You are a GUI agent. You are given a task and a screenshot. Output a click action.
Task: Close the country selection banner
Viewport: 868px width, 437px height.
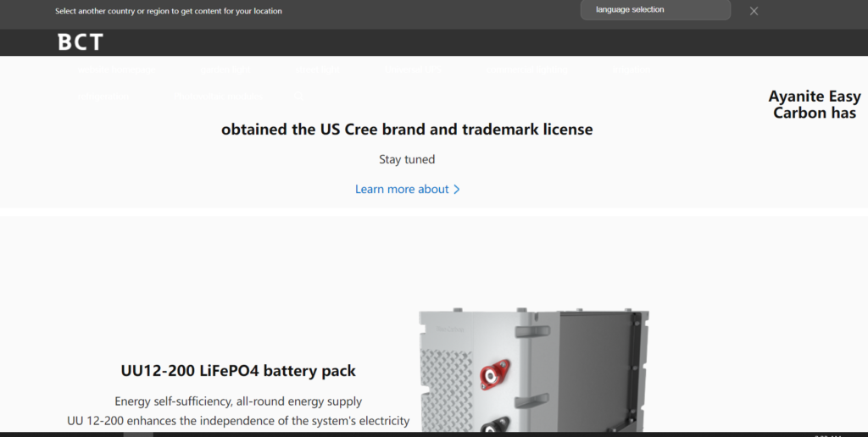[754, 11]
